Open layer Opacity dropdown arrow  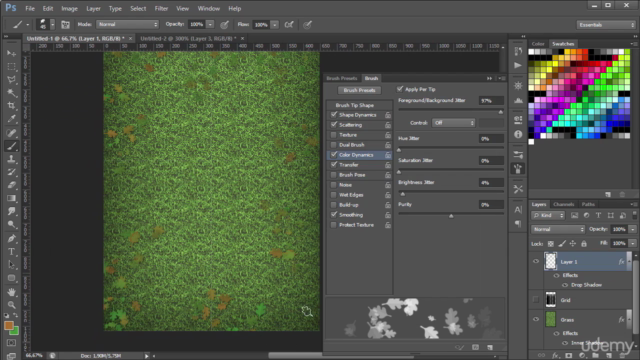click(633, 229)
